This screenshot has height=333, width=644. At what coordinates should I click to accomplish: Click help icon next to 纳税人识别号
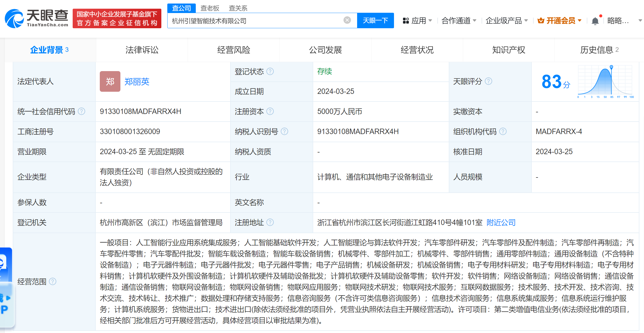[x=284, y=131]
